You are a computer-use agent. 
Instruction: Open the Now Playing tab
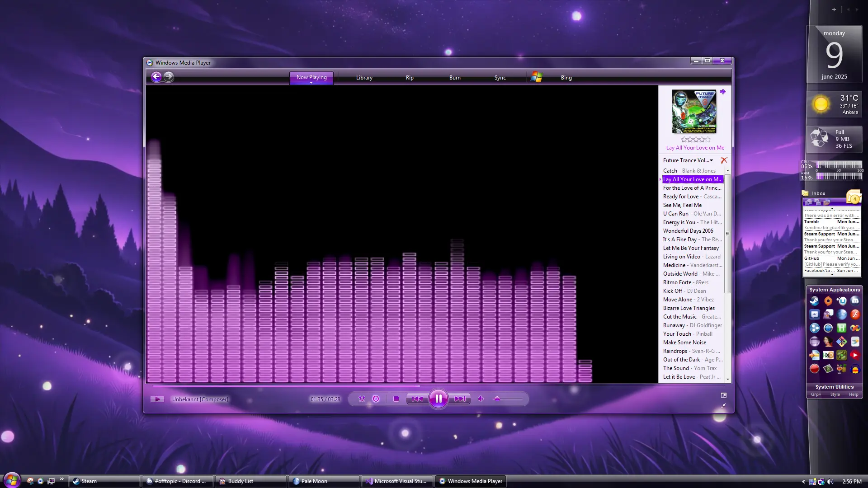(x=311, y=77)
